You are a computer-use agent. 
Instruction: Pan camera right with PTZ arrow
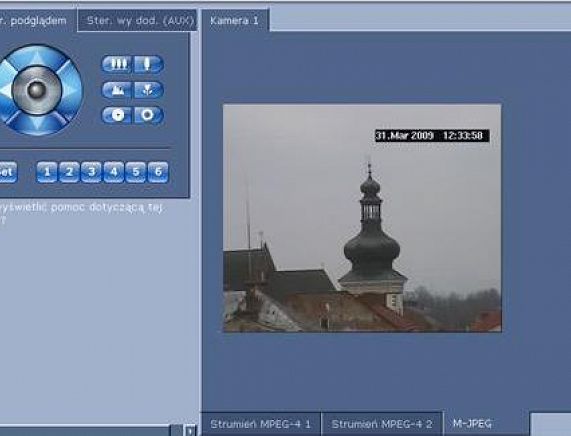point(70,90)
